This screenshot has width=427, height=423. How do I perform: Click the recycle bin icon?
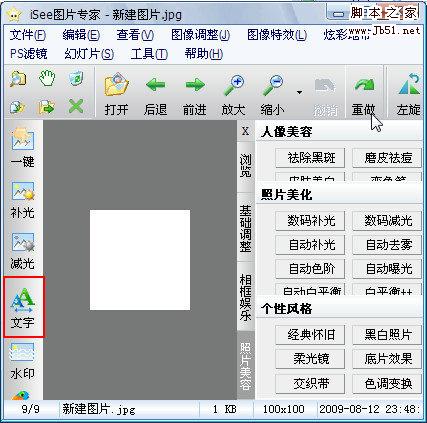tap(76, 79)
